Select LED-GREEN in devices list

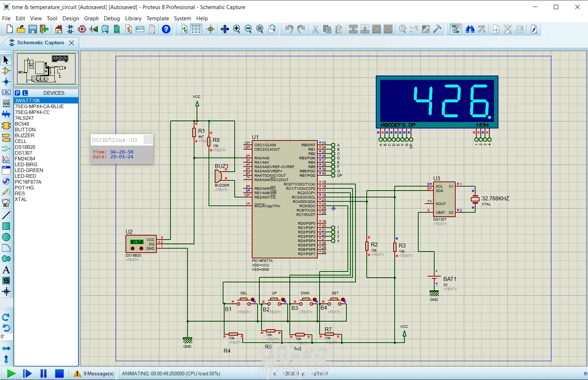tap(46, 170)
